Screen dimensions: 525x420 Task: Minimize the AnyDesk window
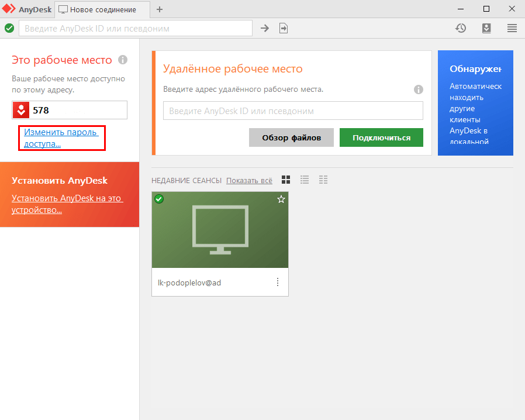click(461, 9)
